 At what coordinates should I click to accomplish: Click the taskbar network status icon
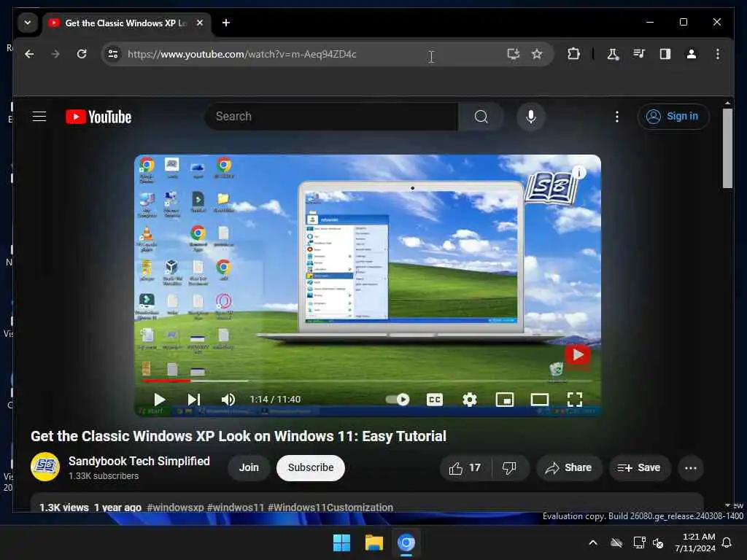[639, 542]
